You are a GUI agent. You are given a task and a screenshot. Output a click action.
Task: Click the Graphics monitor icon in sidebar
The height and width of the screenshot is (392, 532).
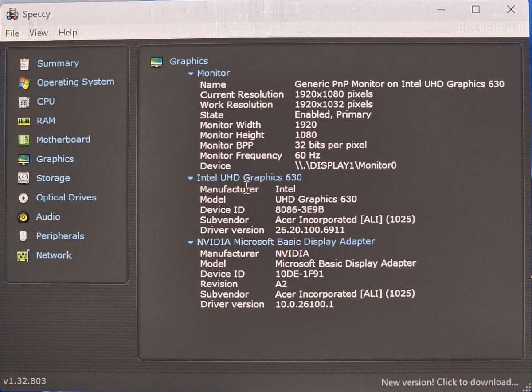coord(24,159)
